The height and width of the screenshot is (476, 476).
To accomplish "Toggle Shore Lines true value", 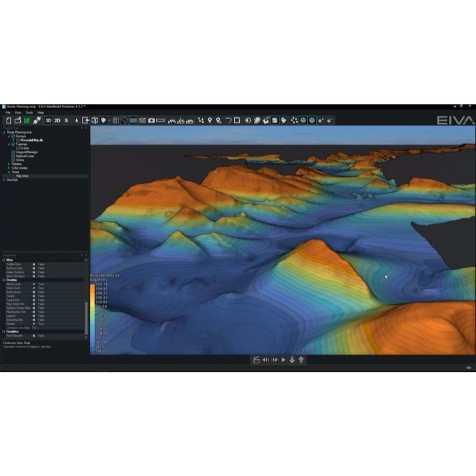I will tap(41, 284).
